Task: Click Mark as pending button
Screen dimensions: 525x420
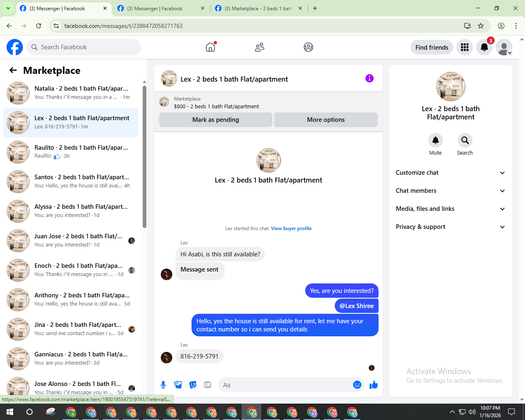Action: [x=216, y=120]
